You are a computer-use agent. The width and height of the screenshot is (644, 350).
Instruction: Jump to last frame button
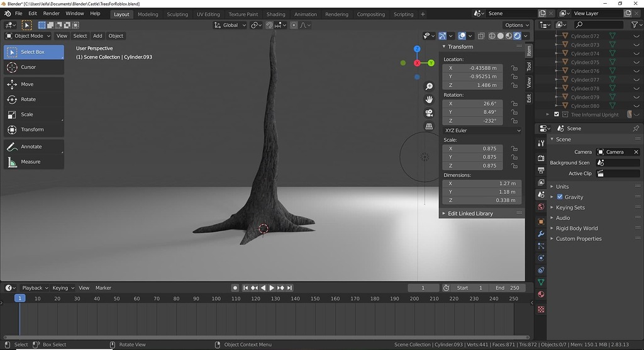[x=289, y=288]
